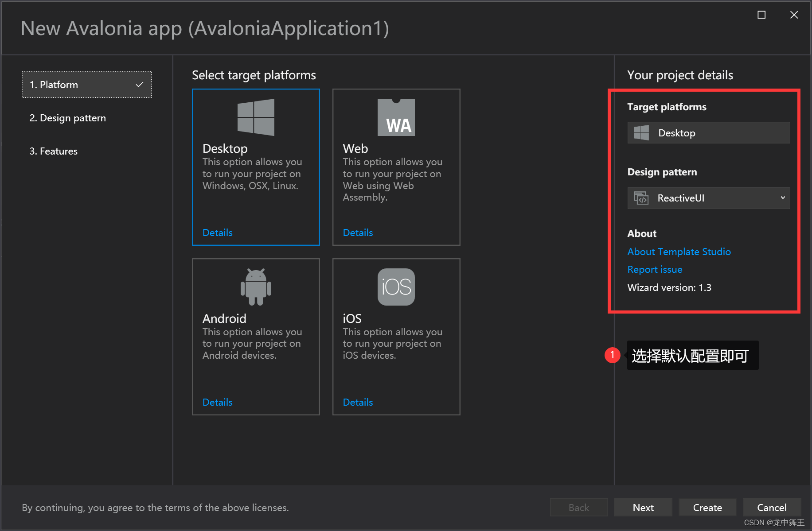This screenshot has width=812, height=531.
Task: Switch to the Design pattern step
Action: pos(67,118)
